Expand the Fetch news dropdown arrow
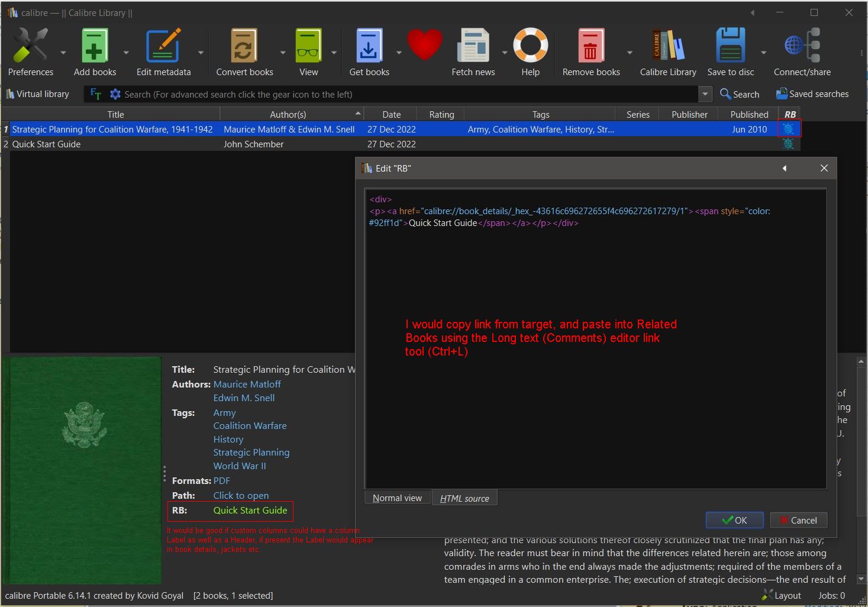 (505, 53)
